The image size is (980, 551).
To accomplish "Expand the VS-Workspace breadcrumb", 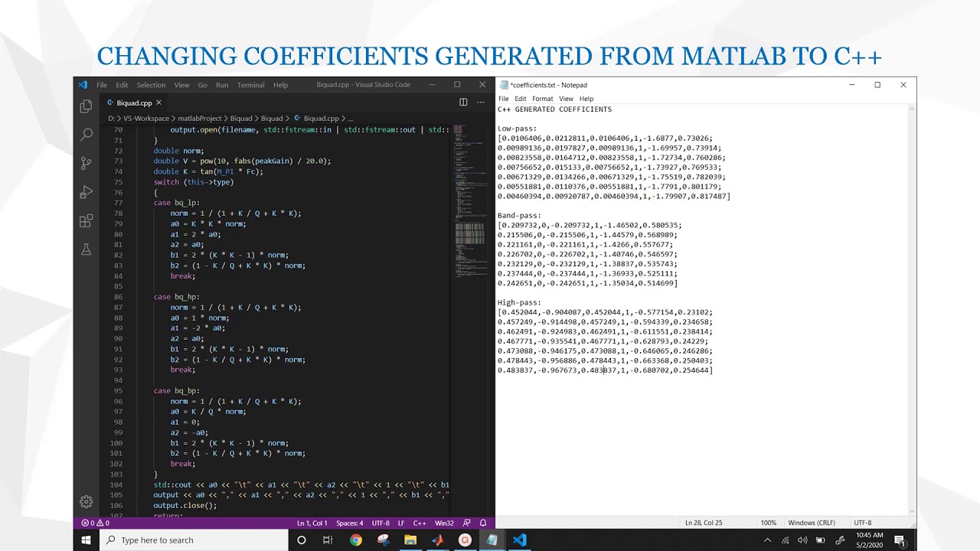I will (x=146, y=119).
